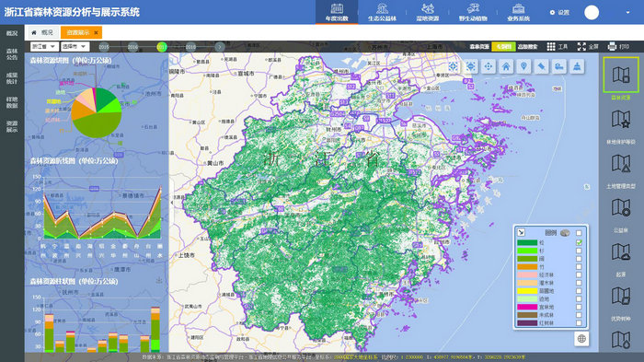Viewport: 644px width, 362px height.
Task: Open the 选择市 city dropdown
Action: click(75, 46)
